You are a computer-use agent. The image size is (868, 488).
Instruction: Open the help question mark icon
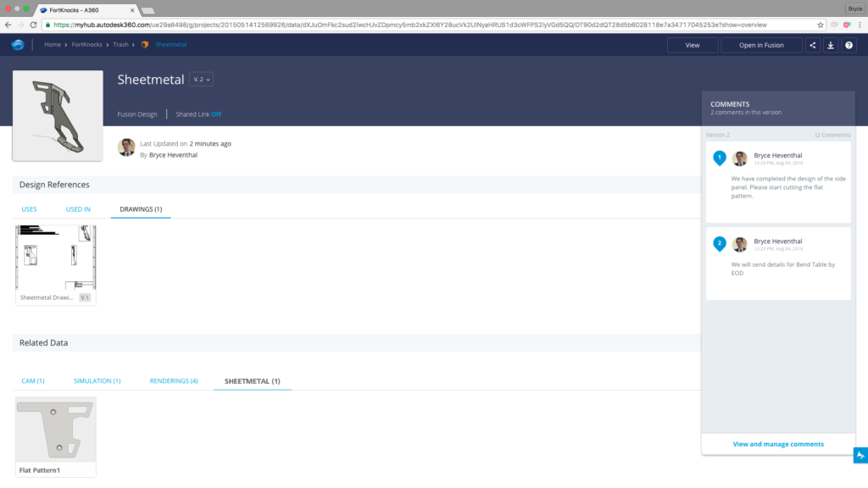(x=849, y=46)
